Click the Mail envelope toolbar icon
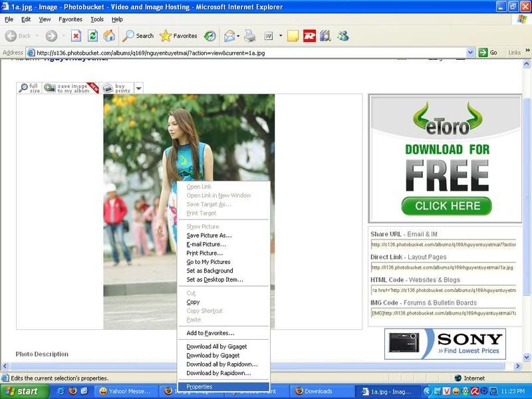The width and height of the screenshot is (532, 399). 229,36
